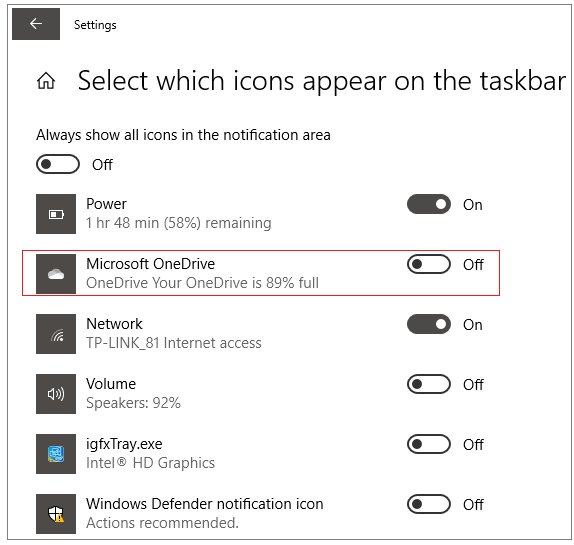574x545 pixels.
Task: Click the Power battery icon
Action: click(x=56, y=214)
